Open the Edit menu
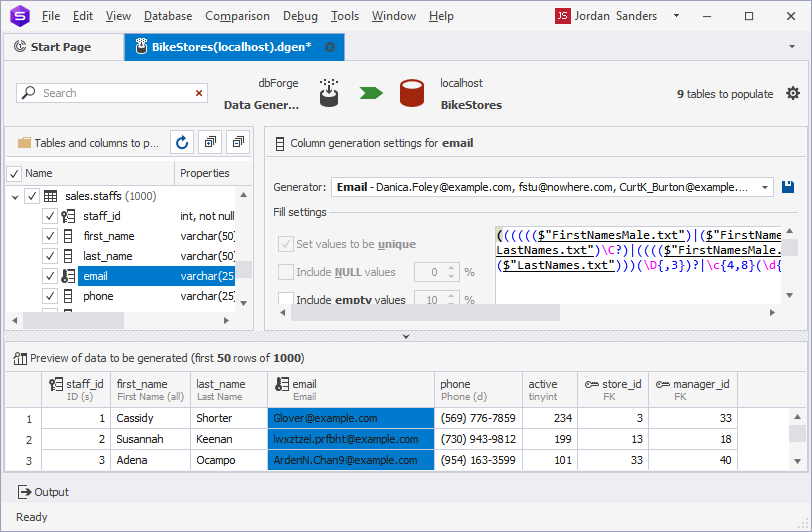 pyautogui.click(x=83, y=16)
